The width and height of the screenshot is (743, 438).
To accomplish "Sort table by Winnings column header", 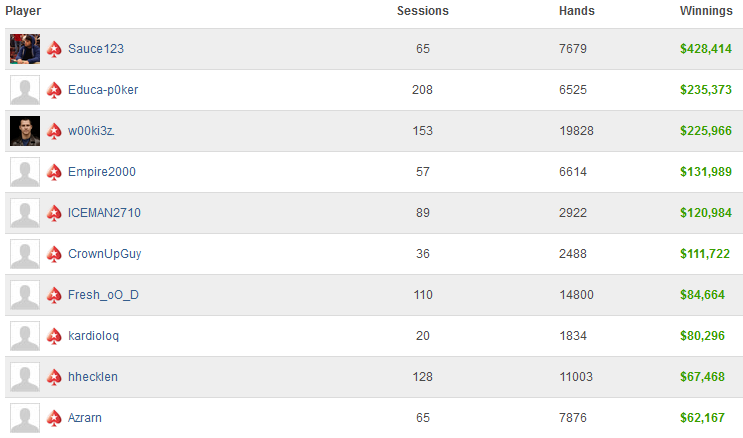I will [706, 11].
